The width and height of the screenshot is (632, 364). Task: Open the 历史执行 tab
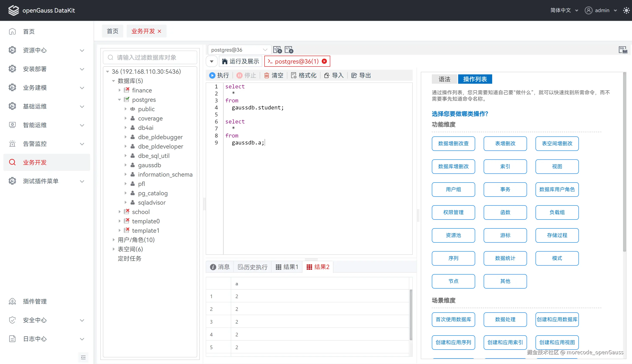pyautogui.click(x=252, y=267)
